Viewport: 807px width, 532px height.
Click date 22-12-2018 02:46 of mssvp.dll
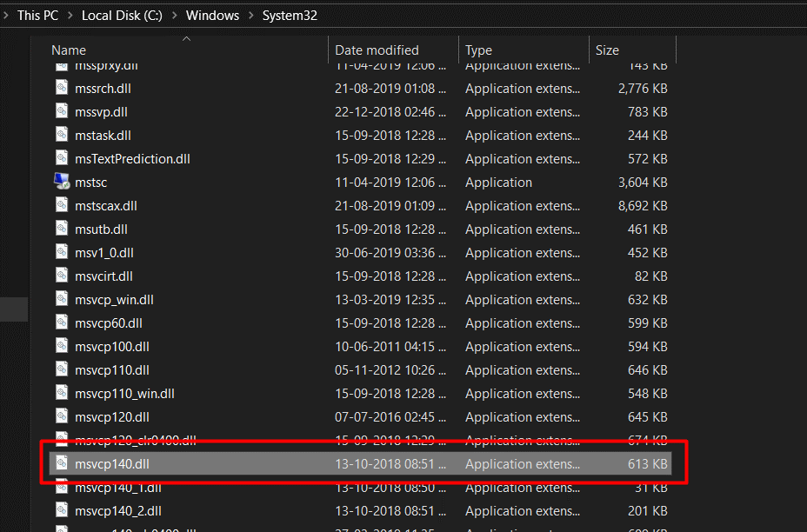[x=390, y=112]
